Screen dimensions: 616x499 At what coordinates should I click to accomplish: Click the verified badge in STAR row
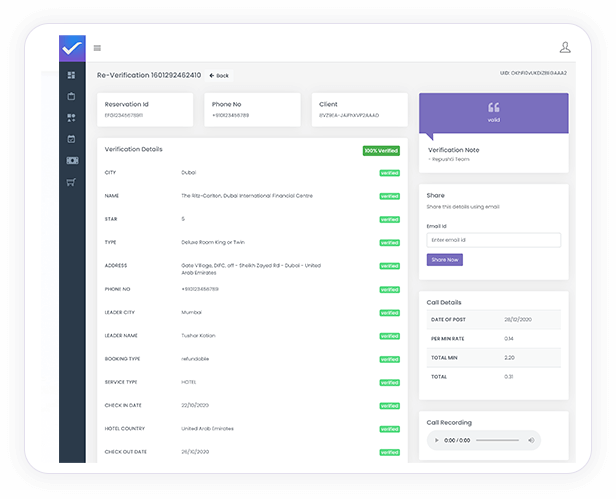pyautogui.click(x=390, y=219)
